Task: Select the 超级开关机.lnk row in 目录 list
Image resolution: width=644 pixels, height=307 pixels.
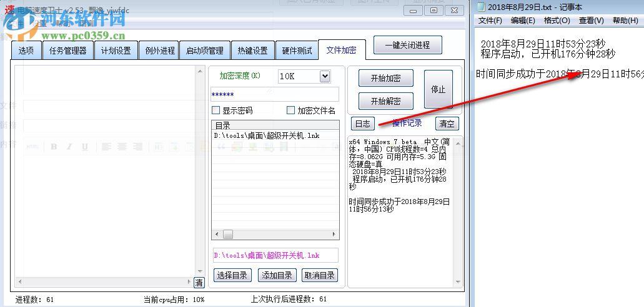Action: tap(275, 135)
